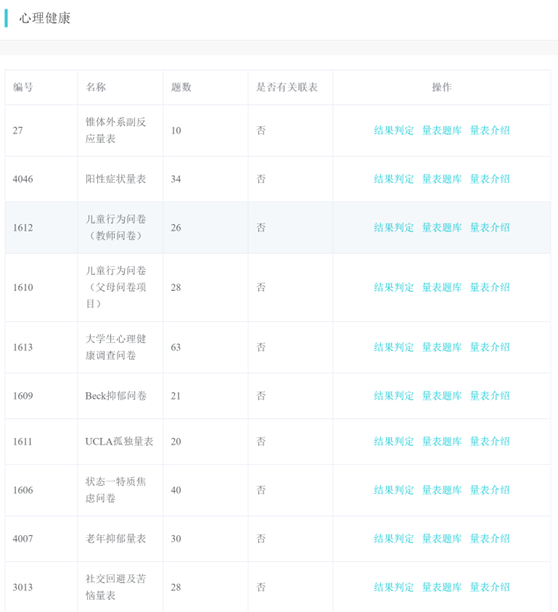
Task: Open 量表介绍 for 儿童行为问卷（教师问卷）
Action: (490, 228)
